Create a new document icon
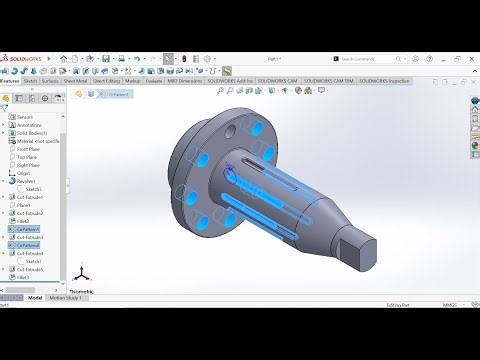The image size is (480, 360). tap(75, 59)
